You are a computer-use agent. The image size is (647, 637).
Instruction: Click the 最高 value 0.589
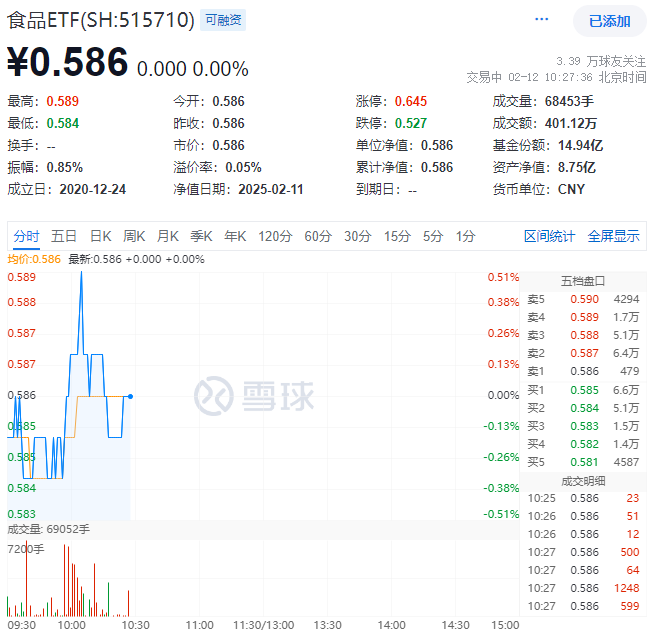62,101
